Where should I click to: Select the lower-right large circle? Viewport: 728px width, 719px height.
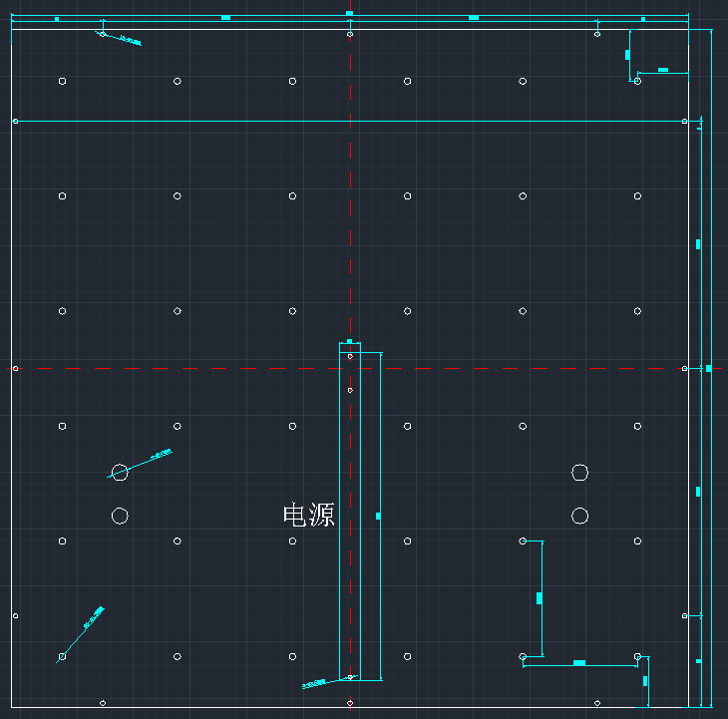[x=580, y=516]
